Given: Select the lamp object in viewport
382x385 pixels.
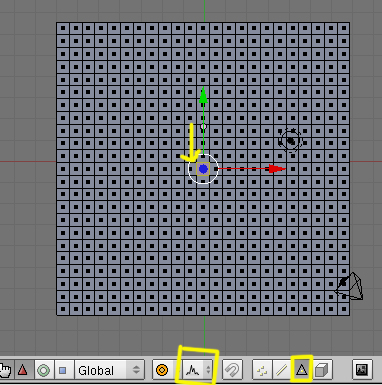Looking at the screenshot, I should tap(291, 141).
